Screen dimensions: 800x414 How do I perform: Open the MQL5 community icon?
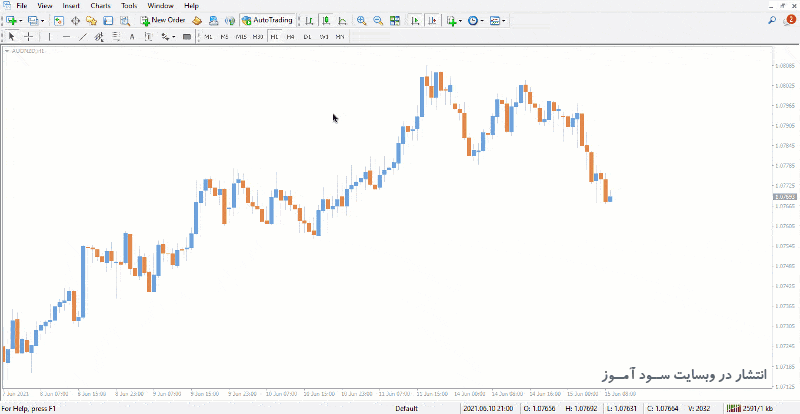click(214, 20)
